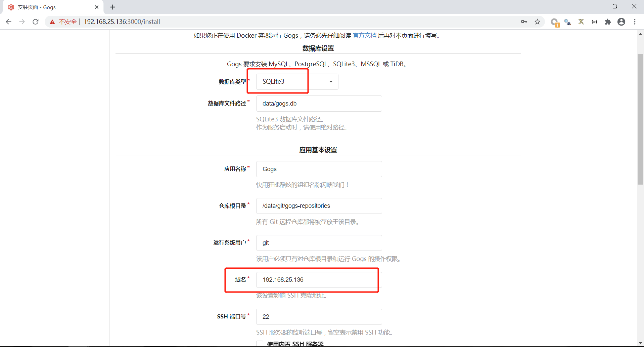This screenshot has width=644, height=347.
Task: Click the 该设置影响 SSH 克隆地址 hint text
Action: point(291,296)
